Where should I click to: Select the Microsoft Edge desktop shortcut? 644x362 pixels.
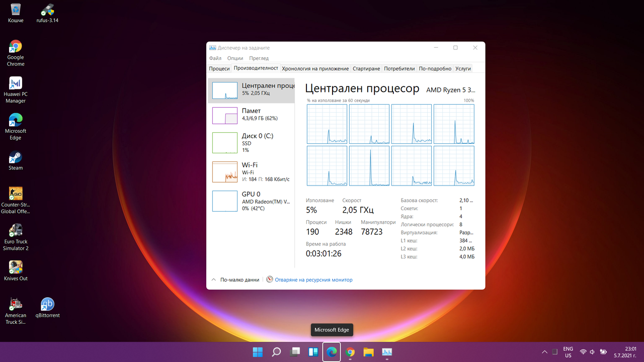pyautogui.click(x=16, y=127)
